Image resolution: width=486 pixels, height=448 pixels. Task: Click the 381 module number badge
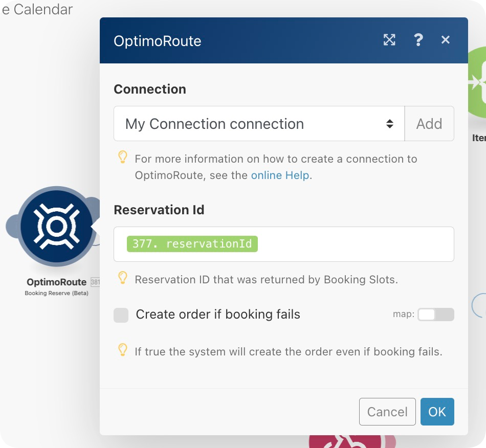tap(95, 282)
